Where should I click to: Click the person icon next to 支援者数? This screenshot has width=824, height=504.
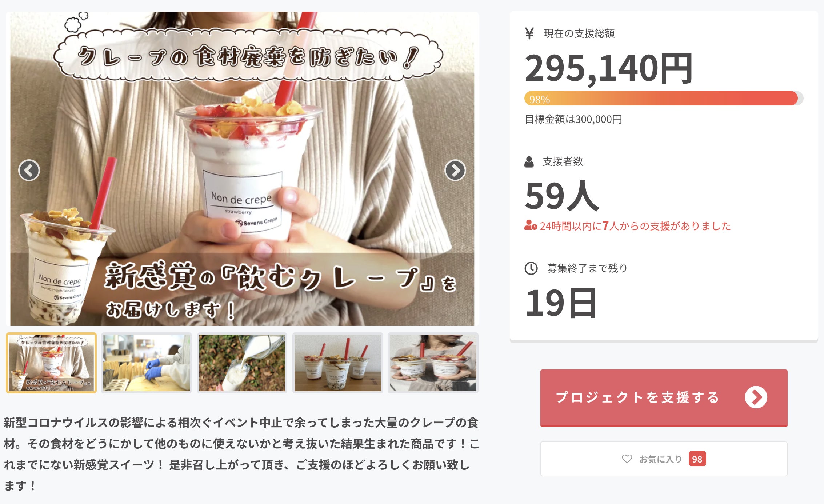tap(529, 162)
